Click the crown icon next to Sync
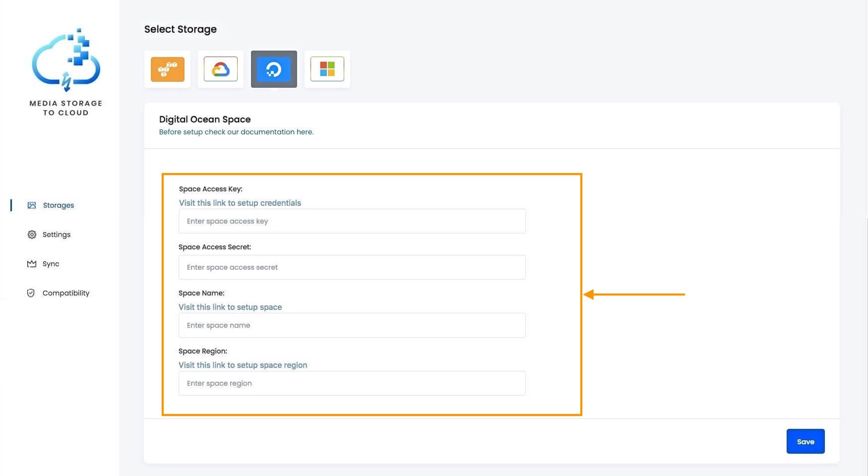Viewport: 868px width, 476px height. tap(31, 263)
